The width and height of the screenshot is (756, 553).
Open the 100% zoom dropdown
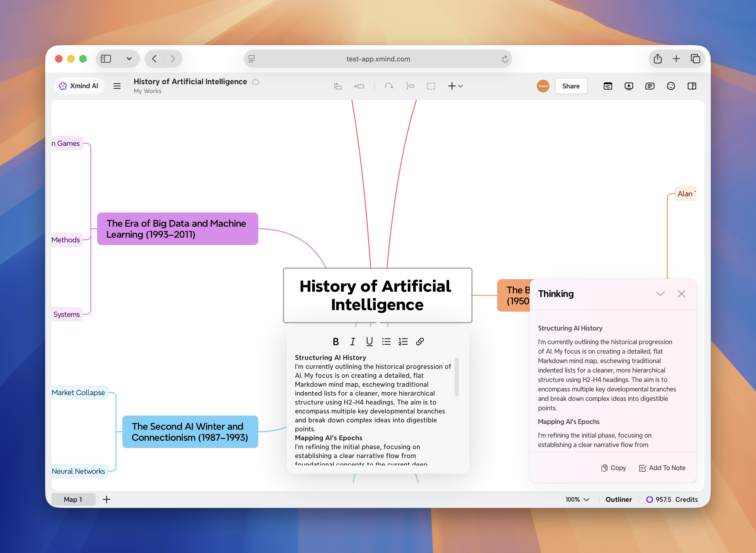[577, 499]
